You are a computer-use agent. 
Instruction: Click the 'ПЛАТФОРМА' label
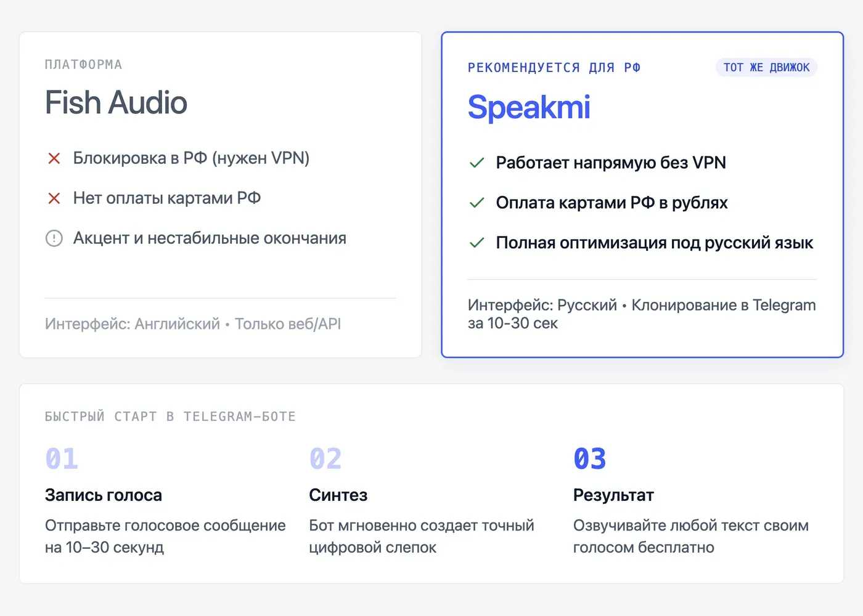click(83, 65)
